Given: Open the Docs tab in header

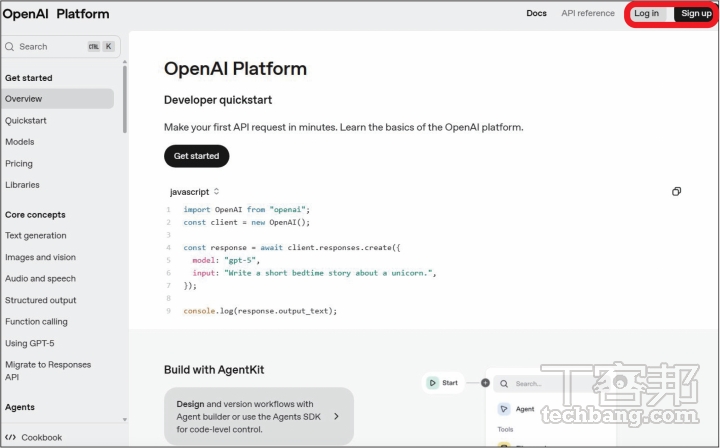Looking at the screenshot, I should tap(536, 13).
